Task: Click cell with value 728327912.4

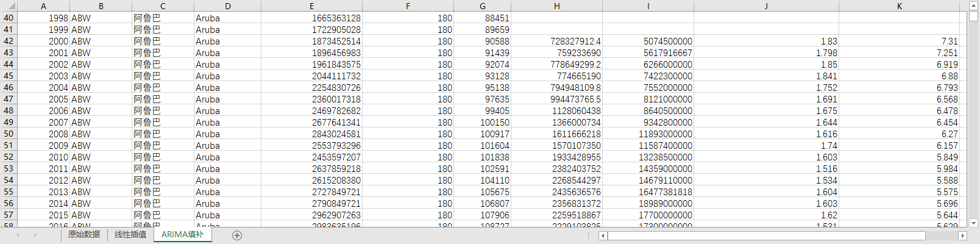Action: [556, 41]
